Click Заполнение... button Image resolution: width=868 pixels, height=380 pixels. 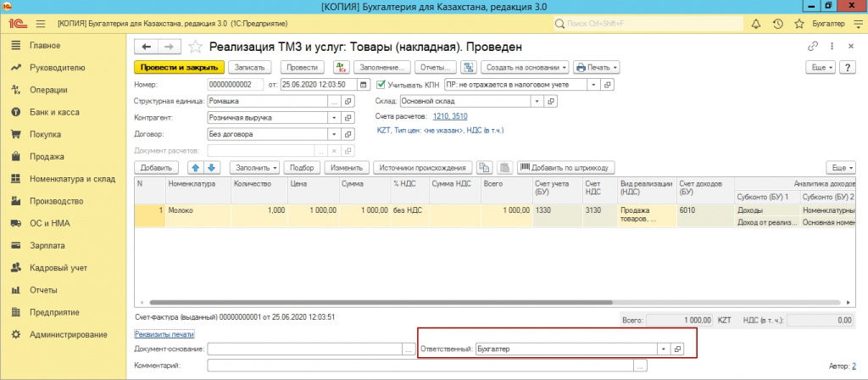click(x=382, y=67)
